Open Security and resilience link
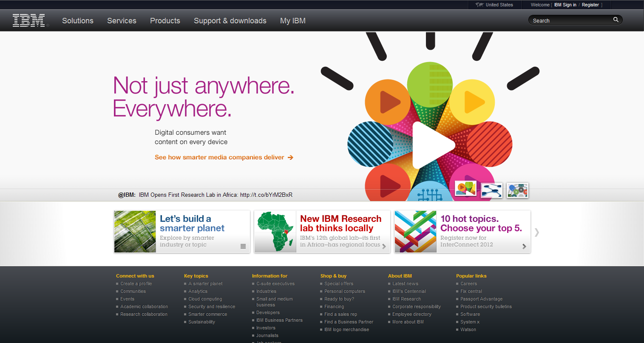The height and width of the screenshot is (343, 644). click(x=212, y=306)
